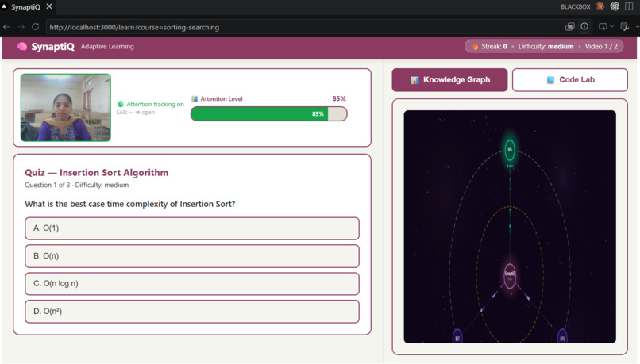This screenshot has height=364, width=640.
Task: Click the Attention Level chart icon
Action: (195, 98)
